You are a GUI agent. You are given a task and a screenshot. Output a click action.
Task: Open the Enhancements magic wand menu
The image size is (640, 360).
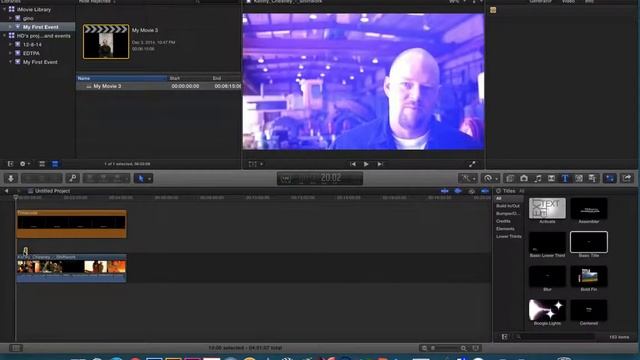(468, 178)
